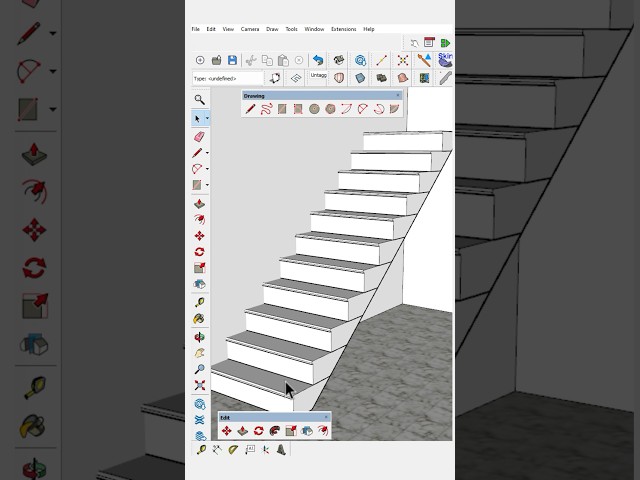640x480 pixels.
Task: Select Follow Me in Edit toolbar
Action: tap(275, 431)
